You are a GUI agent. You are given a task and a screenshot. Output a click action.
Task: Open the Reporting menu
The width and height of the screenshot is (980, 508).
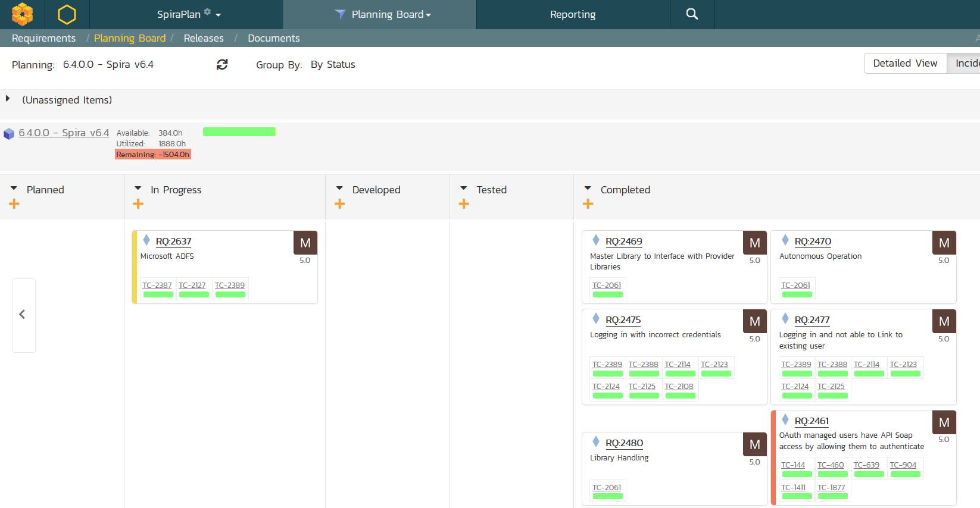(x=572, y=14)
